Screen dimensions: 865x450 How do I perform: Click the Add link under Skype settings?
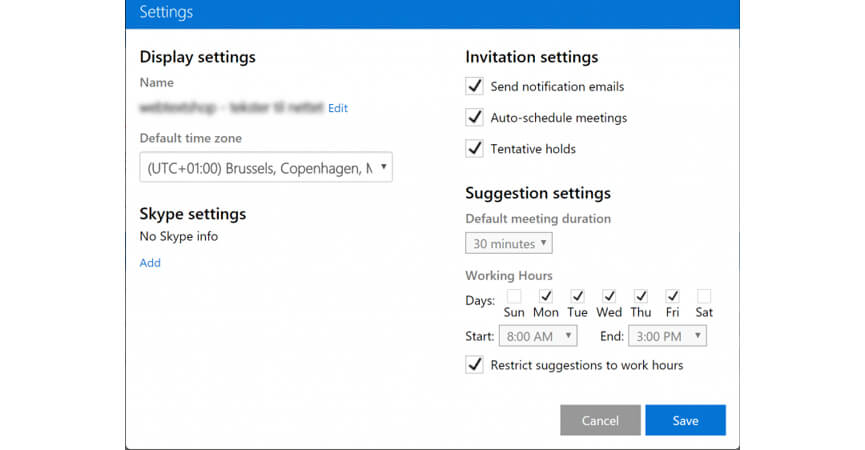[150, 263]
